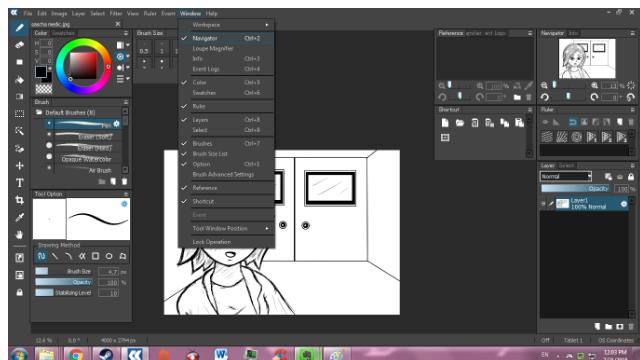Click Loupe Magnifier in the Window menu

coord(227,49)
